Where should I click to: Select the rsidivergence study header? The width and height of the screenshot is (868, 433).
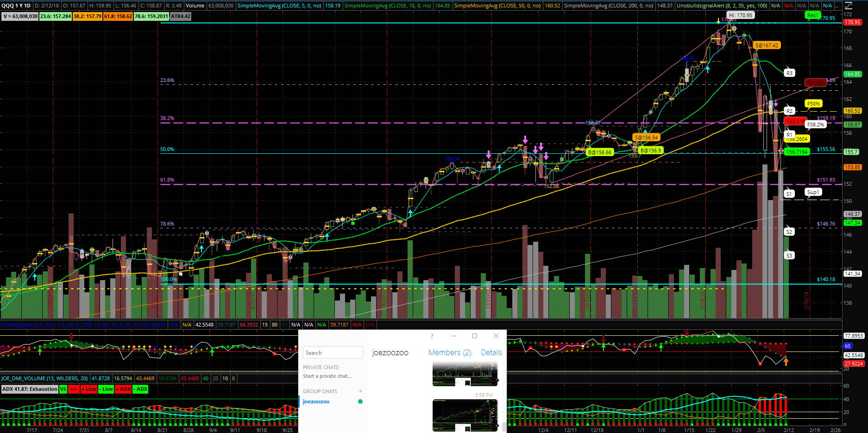click(x=83, y=325)
